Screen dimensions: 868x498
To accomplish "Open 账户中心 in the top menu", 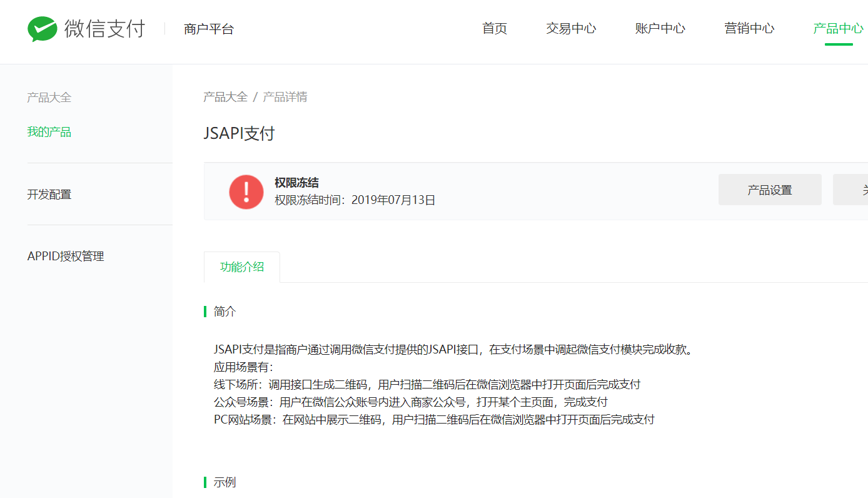I will pyautogui.click(x=660, y=28).
